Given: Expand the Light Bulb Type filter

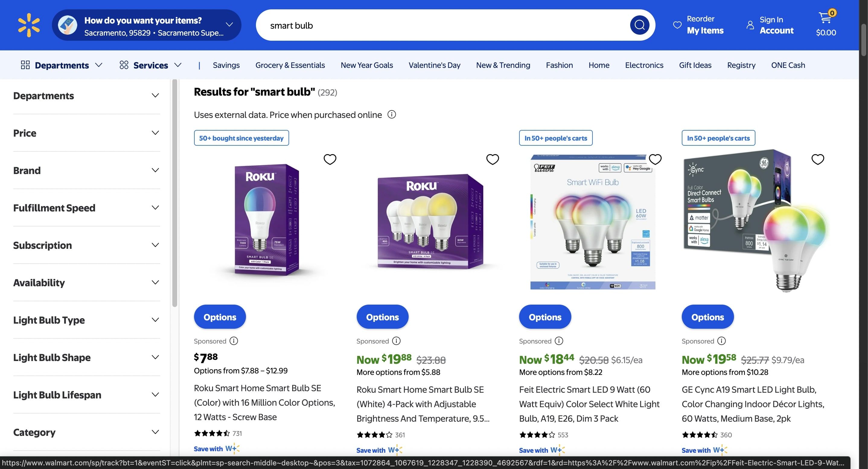Looking at the screenshot, I should (86, 320).
